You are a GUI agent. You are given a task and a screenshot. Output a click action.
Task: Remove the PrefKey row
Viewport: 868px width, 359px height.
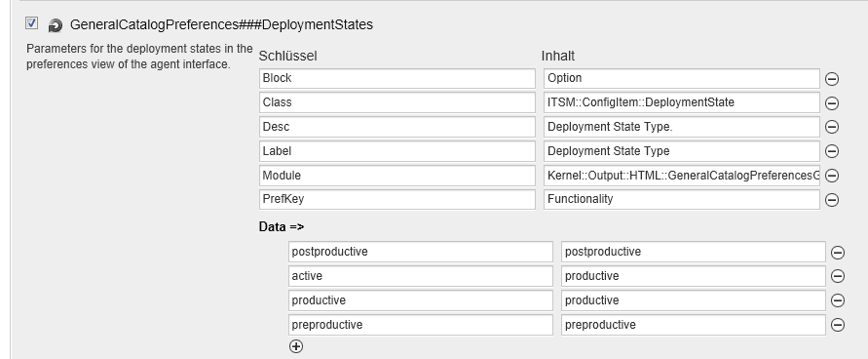click(x=831, y=200)
